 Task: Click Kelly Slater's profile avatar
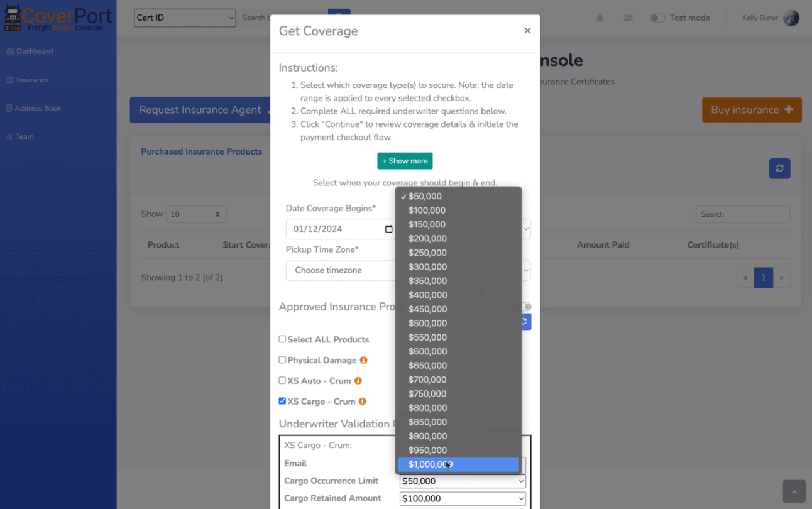point(791,18)
